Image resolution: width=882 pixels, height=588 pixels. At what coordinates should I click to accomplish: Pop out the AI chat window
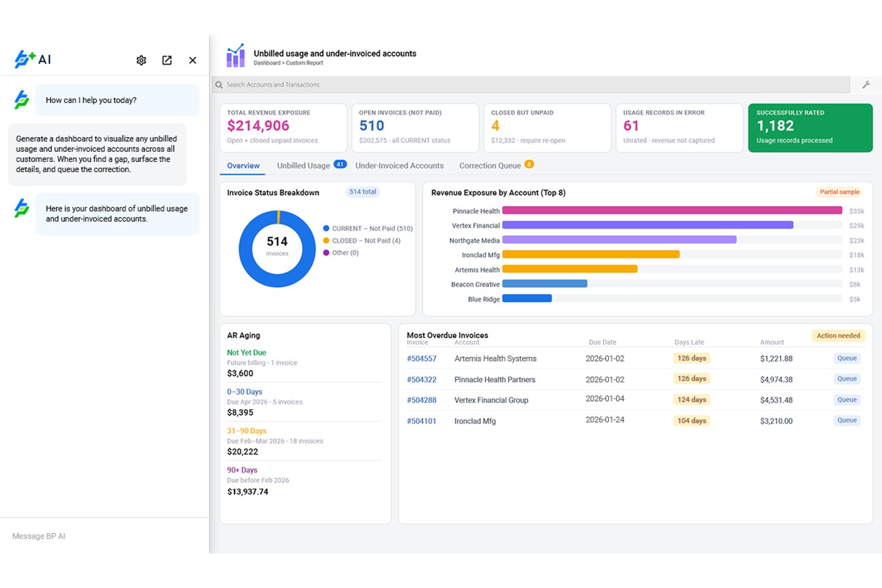167,60
